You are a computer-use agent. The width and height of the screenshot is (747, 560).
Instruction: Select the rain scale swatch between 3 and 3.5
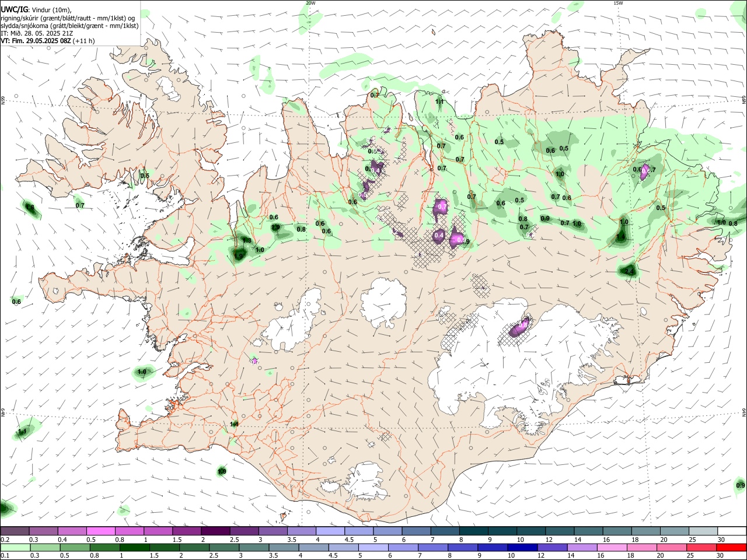254,547
